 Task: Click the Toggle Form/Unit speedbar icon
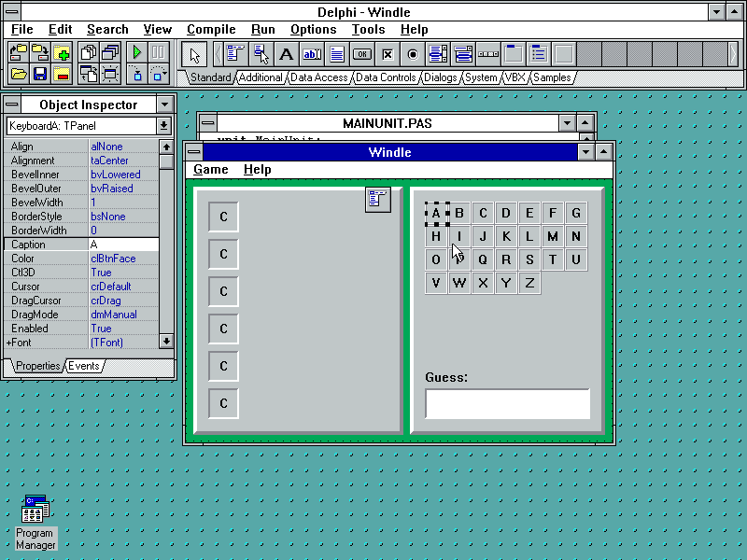(89, 75)
